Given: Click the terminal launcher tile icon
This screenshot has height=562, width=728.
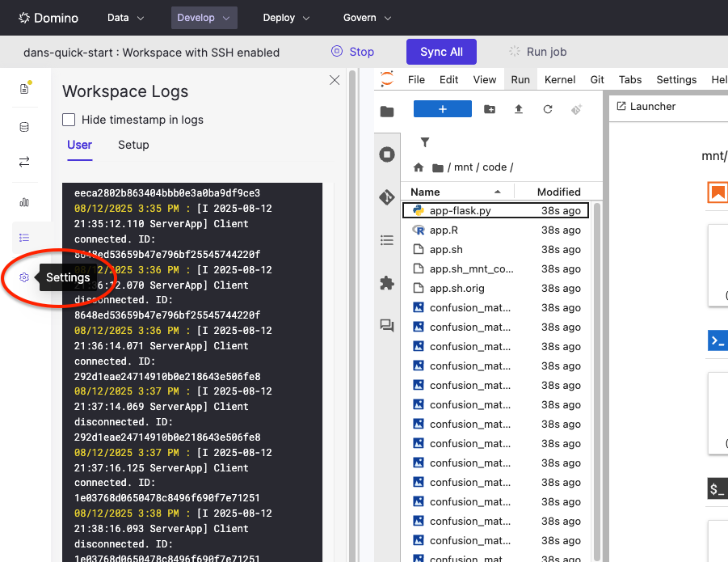Looking at the screenshot, I should [x=717, y=341].
